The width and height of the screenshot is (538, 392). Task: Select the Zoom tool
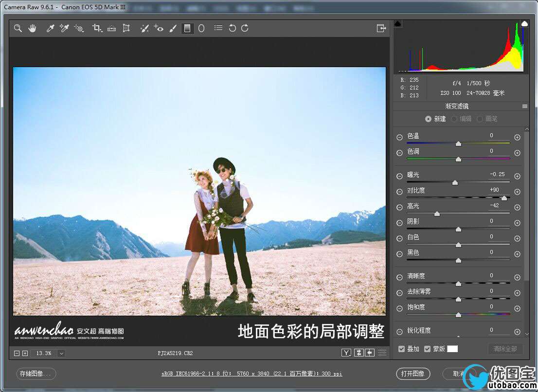click(x=18, y=29)
